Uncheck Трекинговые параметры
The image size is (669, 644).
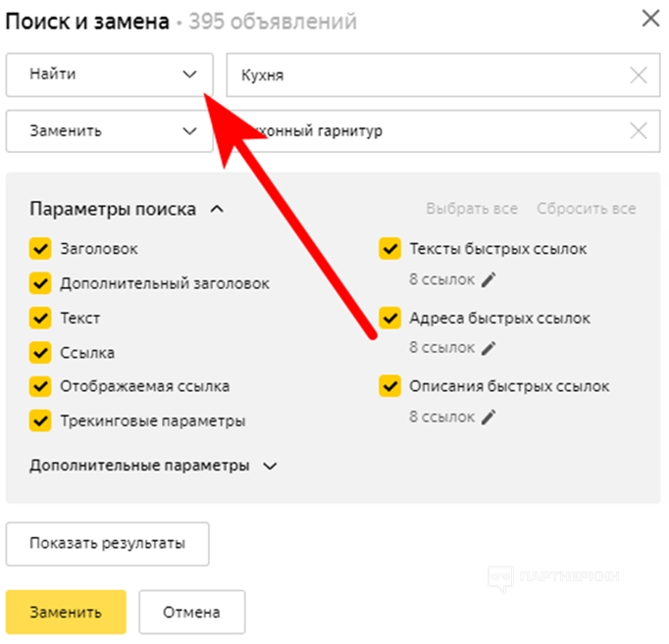[x=40, y=421]
